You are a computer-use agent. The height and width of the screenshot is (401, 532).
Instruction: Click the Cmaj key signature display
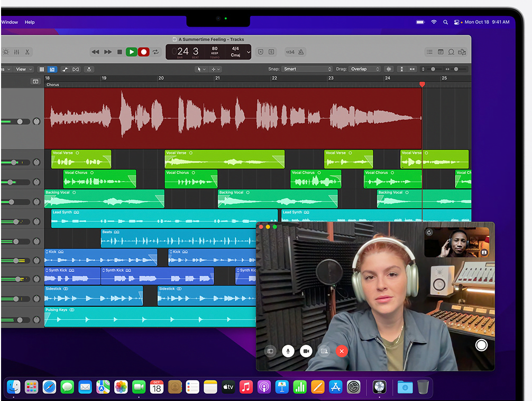235,55
